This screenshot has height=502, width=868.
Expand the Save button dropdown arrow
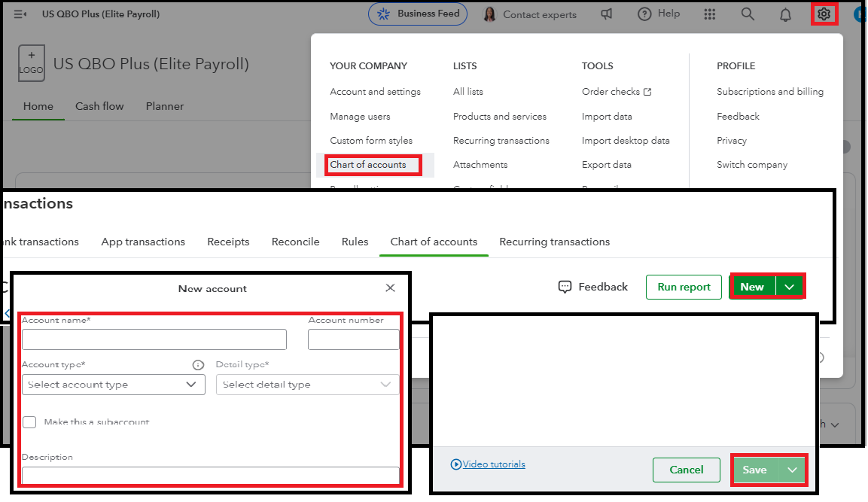pos(792,470)
